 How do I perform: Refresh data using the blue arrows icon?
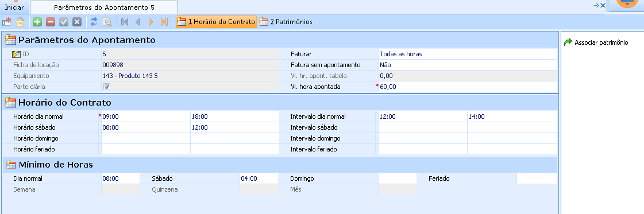pos(94,22)
